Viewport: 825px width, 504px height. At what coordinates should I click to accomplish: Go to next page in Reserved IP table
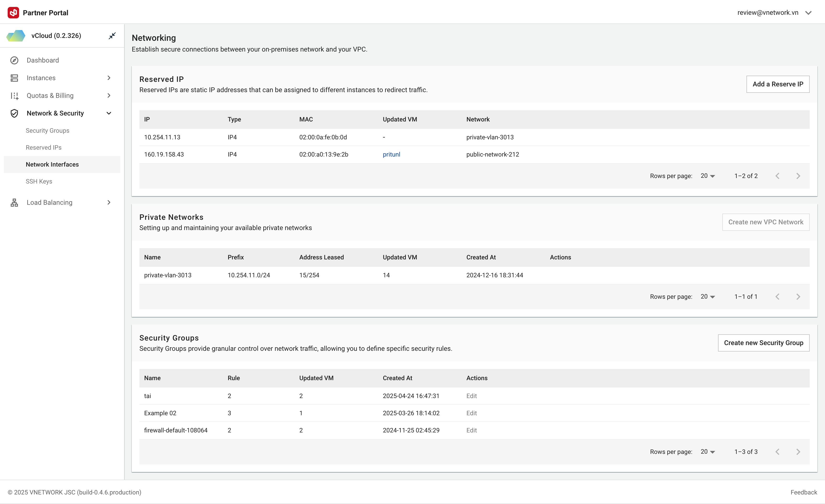[798, 176]
